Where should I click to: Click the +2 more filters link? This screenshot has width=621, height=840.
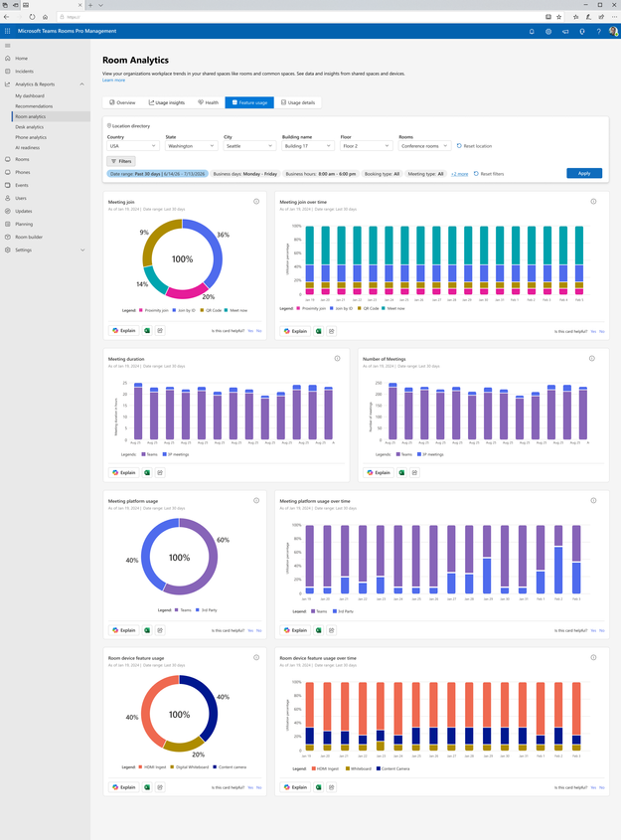459,174
